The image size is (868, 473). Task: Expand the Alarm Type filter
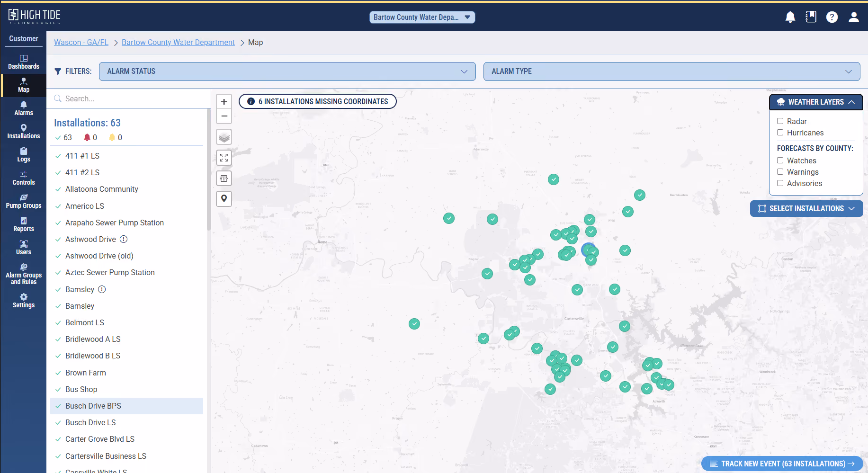(671, 71)
